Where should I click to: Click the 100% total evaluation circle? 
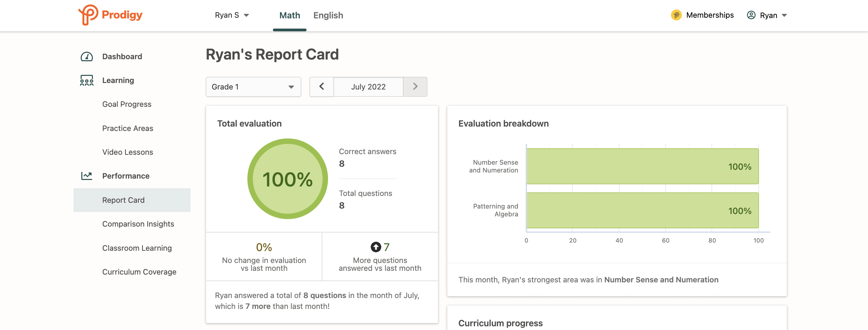[x=288, y=179]
